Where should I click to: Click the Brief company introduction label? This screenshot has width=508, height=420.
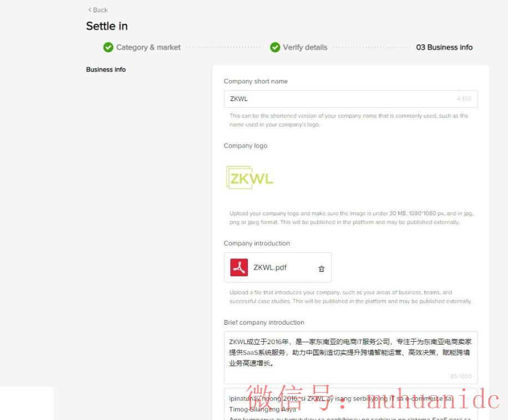click(264, 322)
